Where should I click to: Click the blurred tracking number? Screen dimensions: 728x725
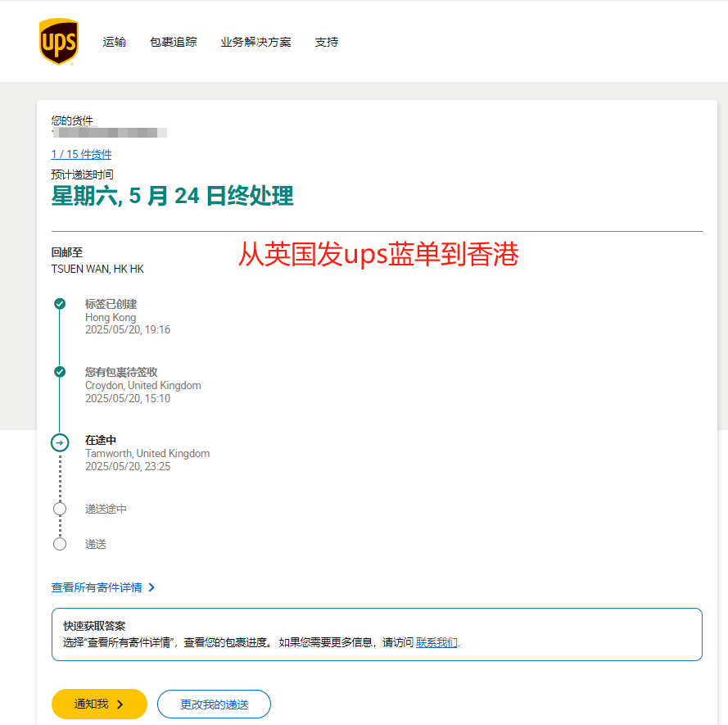click(x=110, y=133)
